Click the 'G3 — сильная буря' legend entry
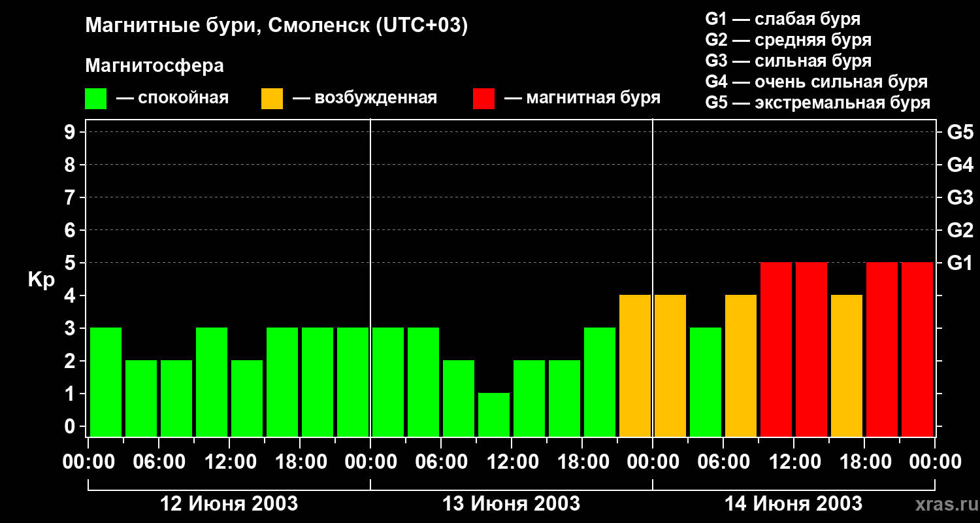The image size is (980, 523). click(x=789, y=61)
